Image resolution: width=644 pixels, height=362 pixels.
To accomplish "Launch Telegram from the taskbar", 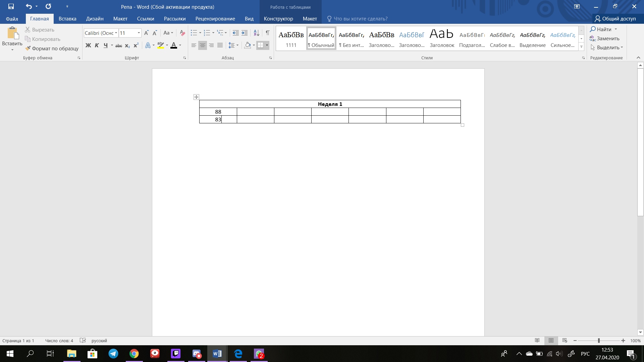I will 113,354.
